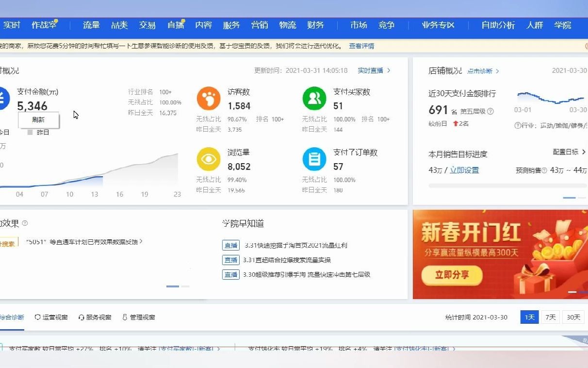This screenshot has width=588, height=368.
Task: Click the 30-day payment trend mini chart
Action: 551,98
